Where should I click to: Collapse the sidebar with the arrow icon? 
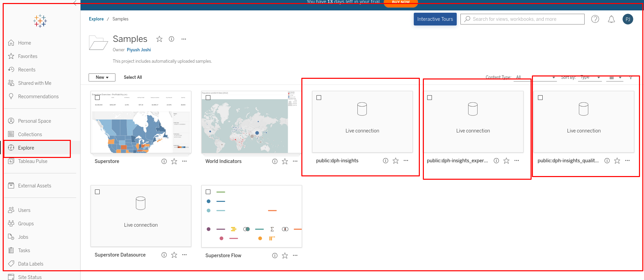pyautogui.click(x=75, y=3)
